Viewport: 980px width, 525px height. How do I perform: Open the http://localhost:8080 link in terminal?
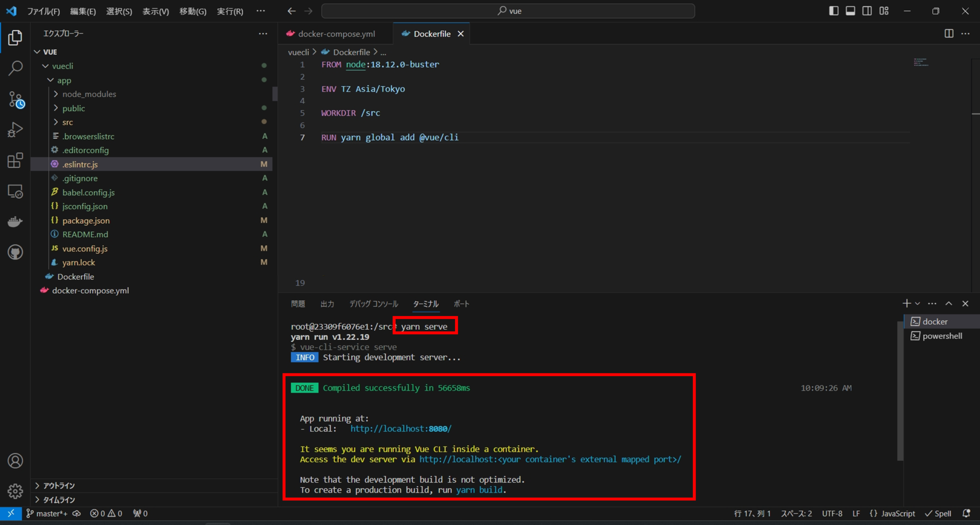click(400, 428)
